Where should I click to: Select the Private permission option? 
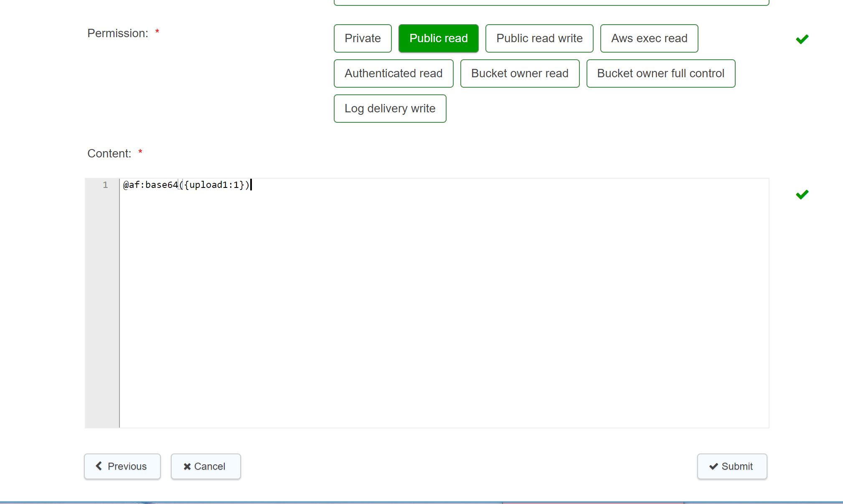click(x=362, y=38)
